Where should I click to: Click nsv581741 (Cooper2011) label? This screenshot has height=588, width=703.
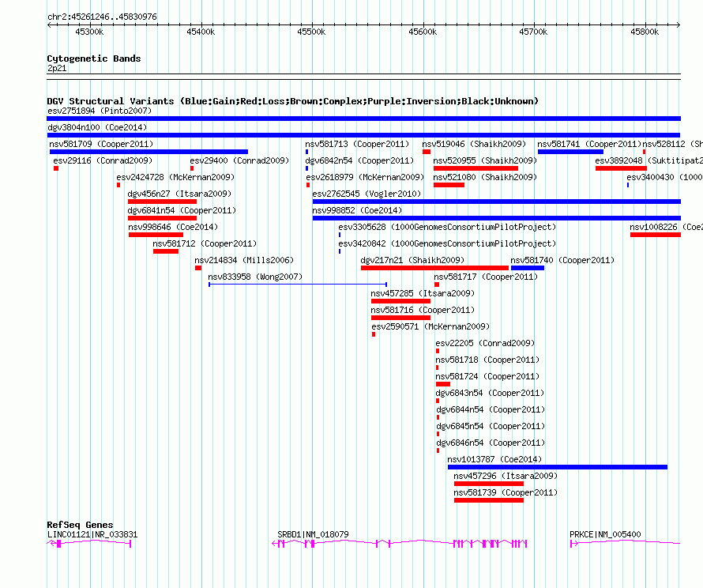tap(589, 144)
